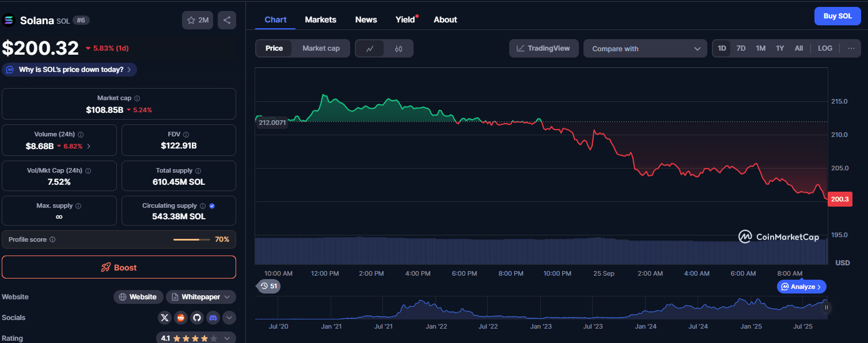Switch to line chart icon
This screenshot has height=343, width=868.
pos(370,48)
